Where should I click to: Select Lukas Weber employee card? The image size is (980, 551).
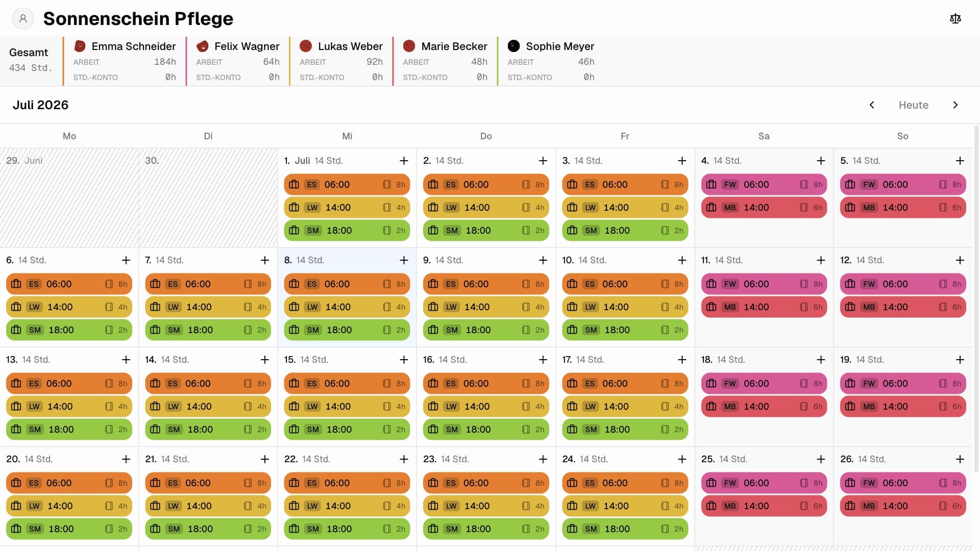(x=340, y=61)
